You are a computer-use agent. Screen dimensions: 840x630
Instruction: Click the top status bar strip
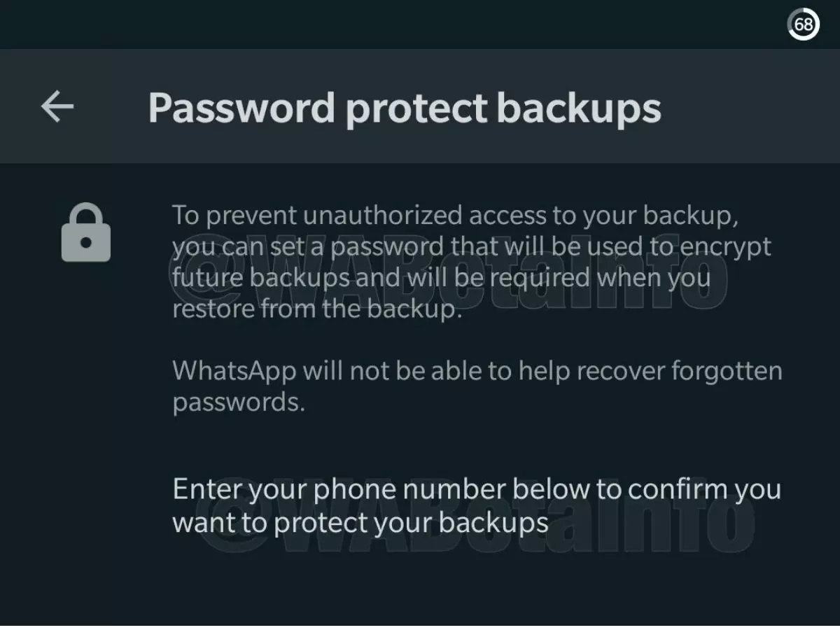point(420,24)
